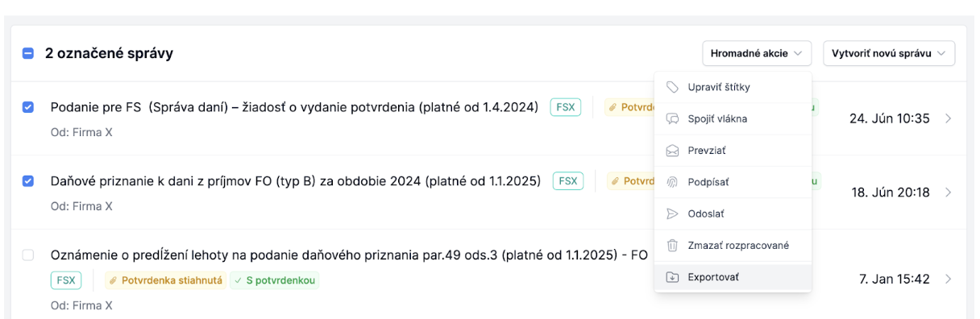Collapse the Hromadné akcie dropdown
The image size is (980, 319).
pos(756,53)
